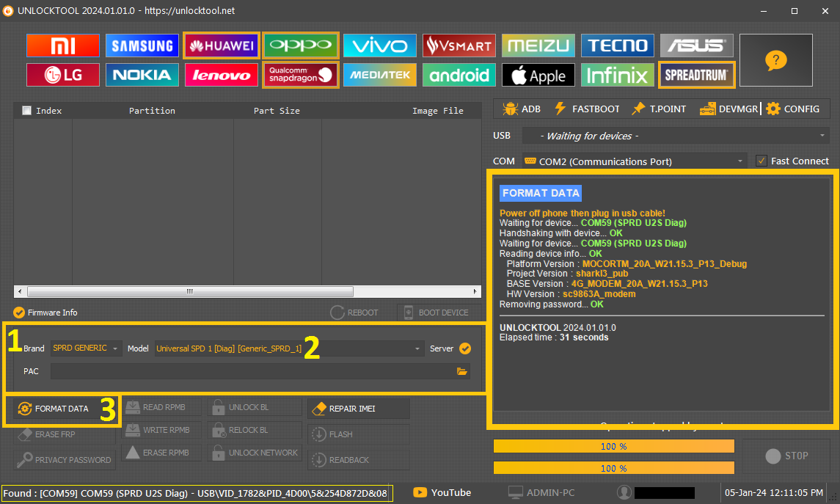
Task: Open the Brand SPRD GENERIC dropdown
Action: click(x=87, y=348)
